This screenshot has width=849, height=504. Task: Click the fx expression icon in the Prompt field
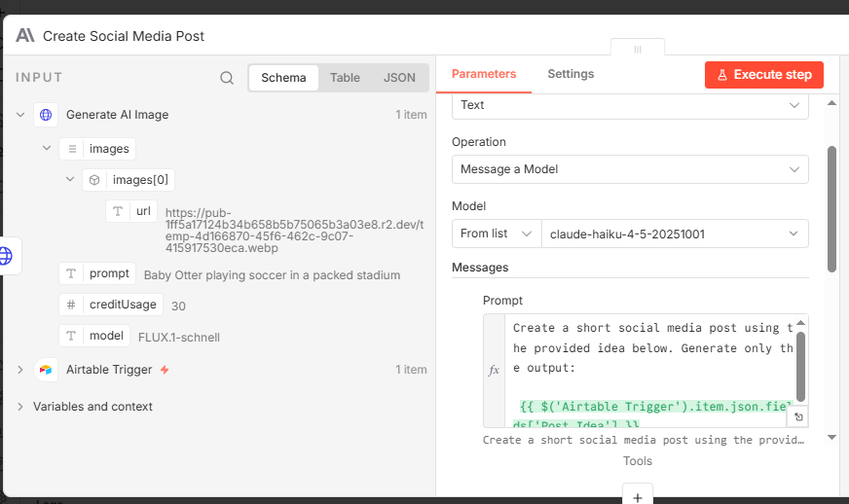494,371
